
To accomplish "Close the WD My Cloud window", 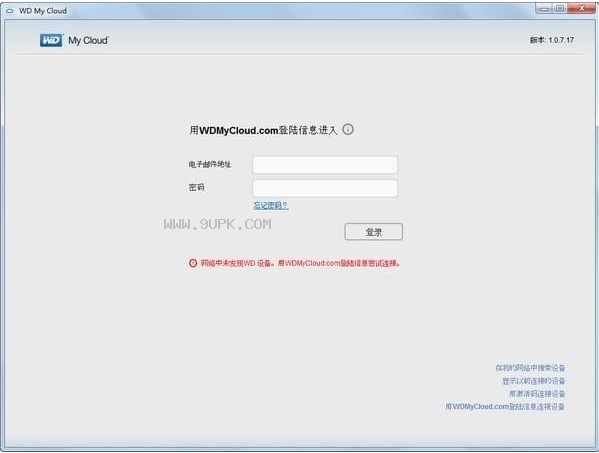I will pos(582,8).
